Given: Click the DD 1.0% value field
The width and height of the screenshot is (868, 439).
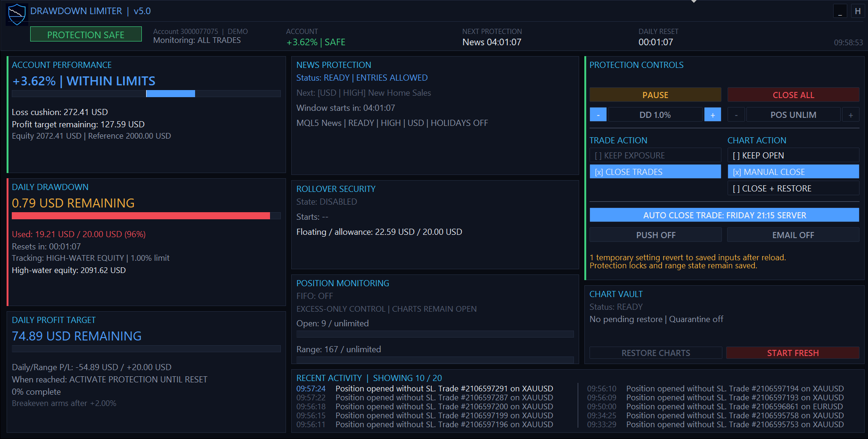Looking at the screenshot, I should [655, 115].
